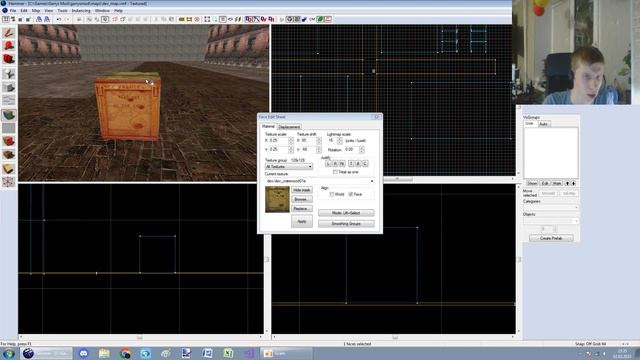
Task: Open the Instancing menu
Action: coord(81,11)
